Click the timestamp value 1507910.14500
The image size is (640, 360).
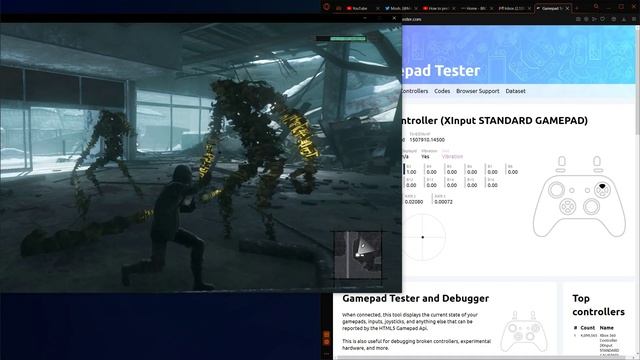[427, 140]
